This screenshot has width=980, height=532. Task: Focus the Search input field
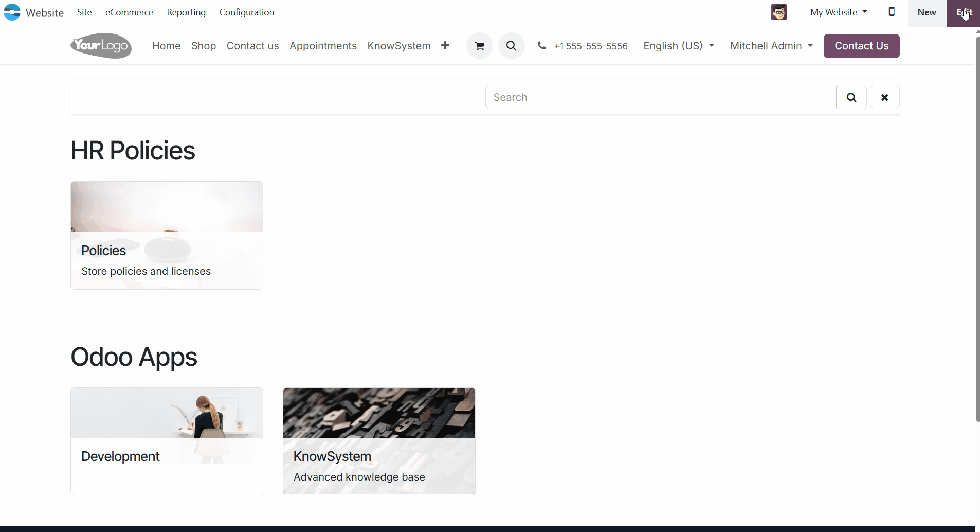click(x=661, y=97)
